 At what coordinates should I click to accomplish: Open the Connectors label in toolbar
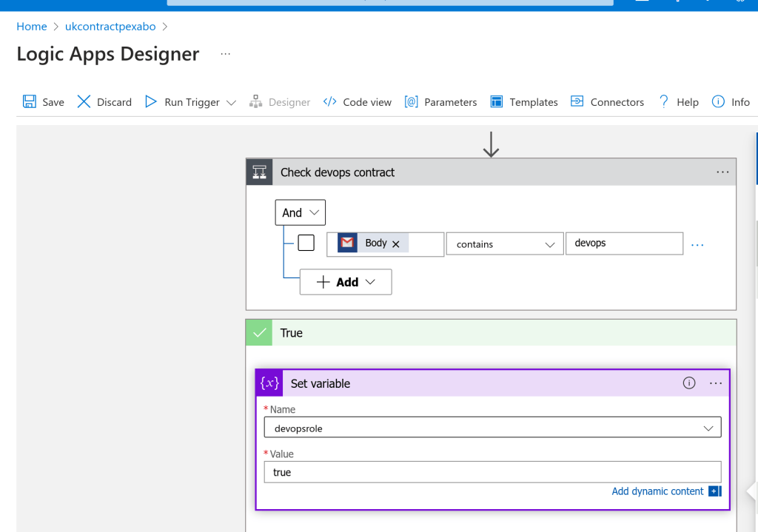click(x=617, y=102)
